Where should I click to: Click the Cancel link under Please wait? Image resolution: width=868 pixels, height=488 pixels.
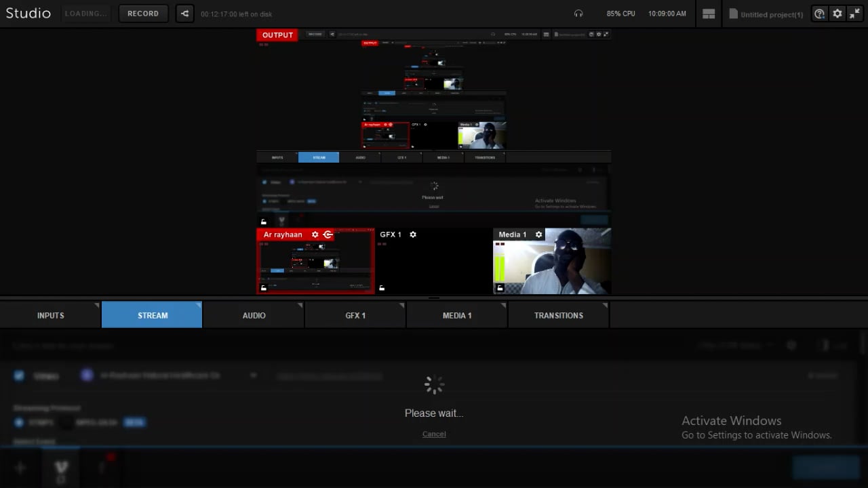(434, 434)
